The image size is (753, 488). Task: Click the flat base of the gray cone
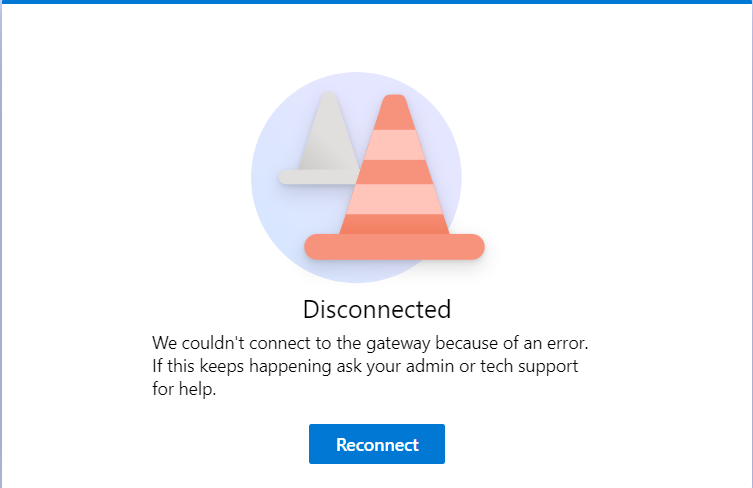coord(318,177)
